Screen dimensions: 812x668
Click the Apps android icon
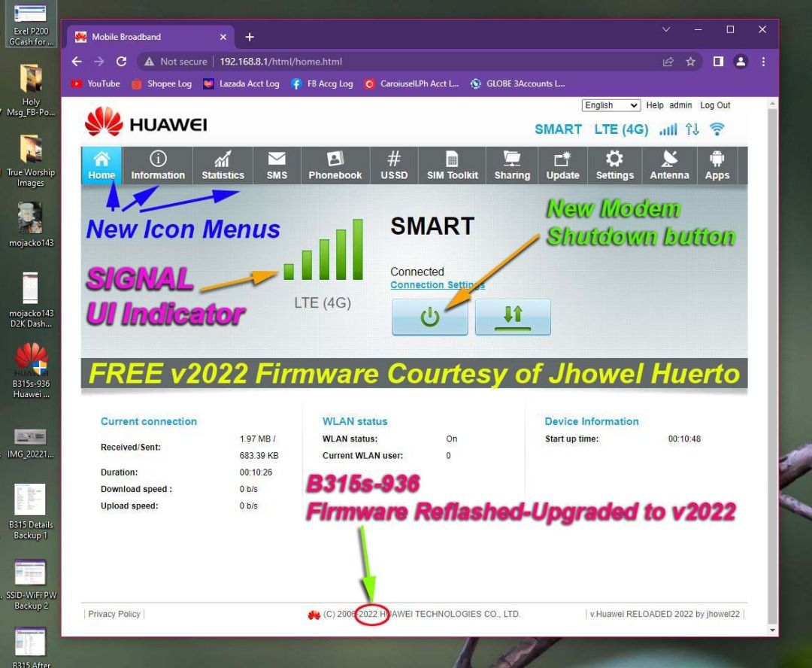click(717, 165)
